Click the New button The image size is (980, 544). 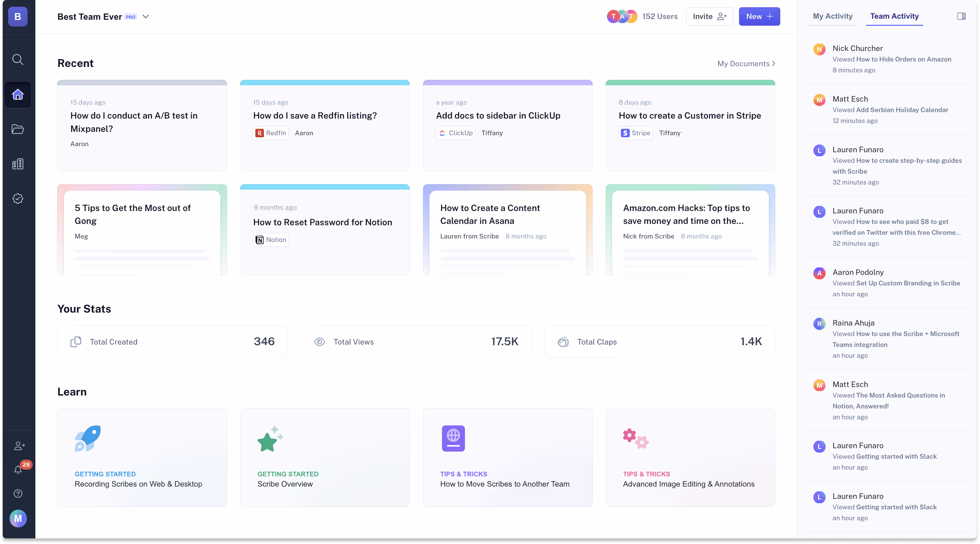pos(759,16)
